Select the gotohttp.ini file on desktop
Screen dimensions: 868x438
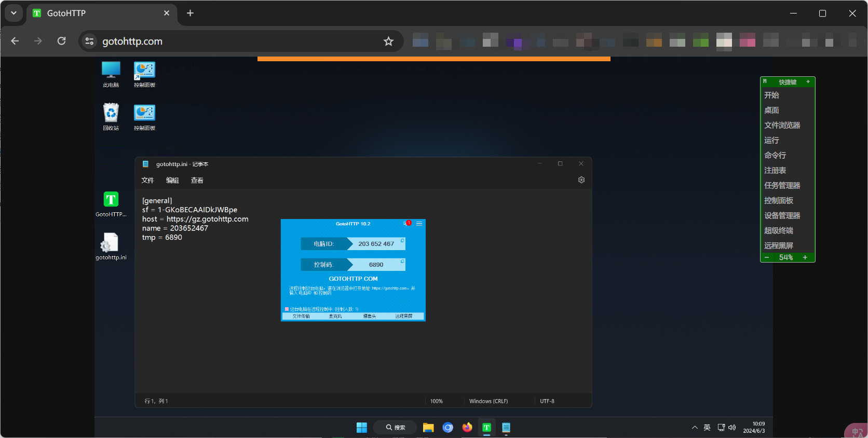click(111, 247)
